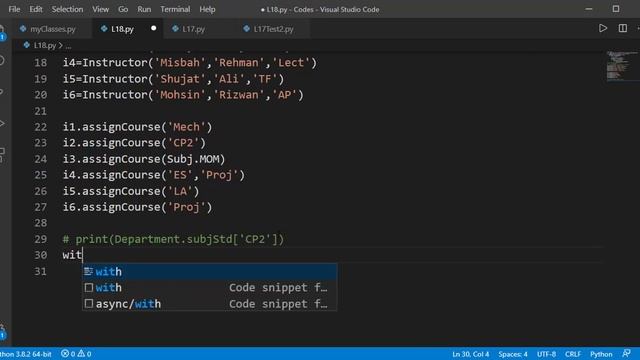This screenshot has height=360, width=640.
Task: Click line number 24 in gutter
Action: (40, 159)
